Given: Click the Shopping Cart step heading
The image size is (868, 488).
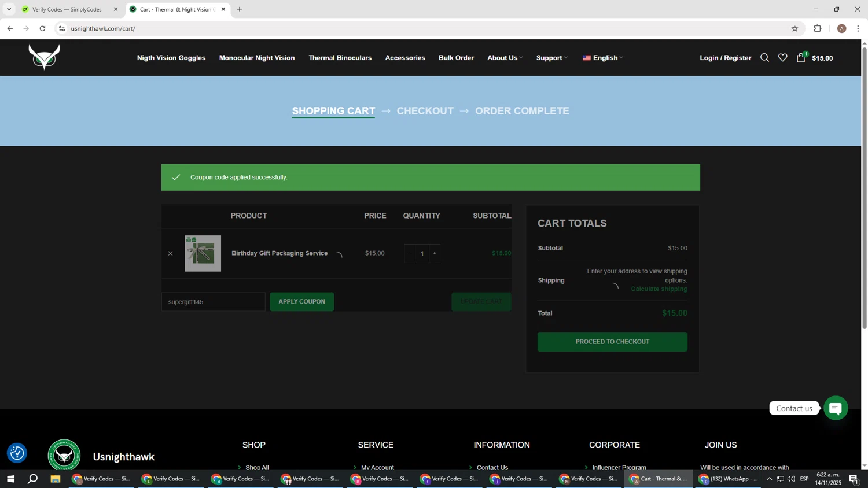Looking at the screenshot, I should point(333,111).
